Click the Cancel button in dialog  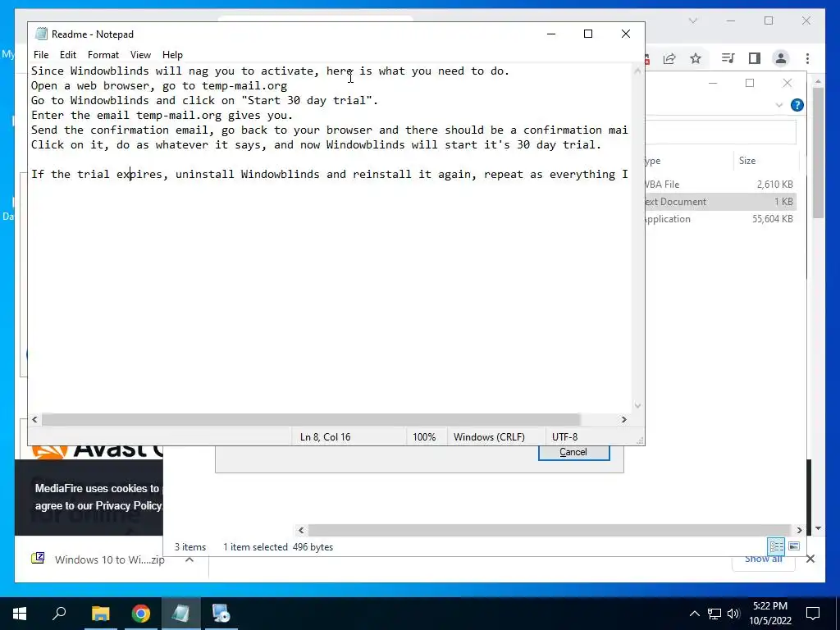point(573,452)
